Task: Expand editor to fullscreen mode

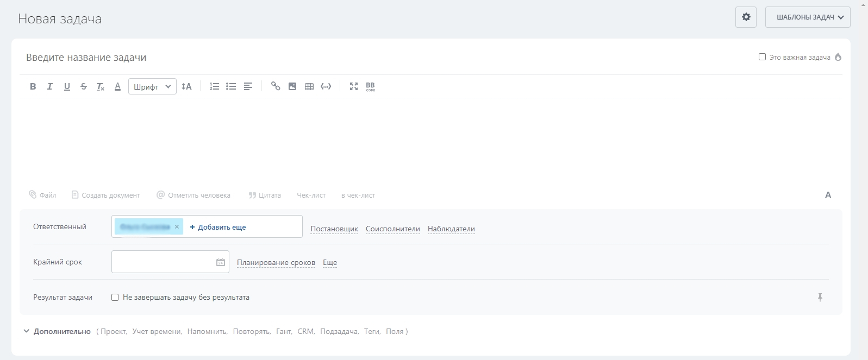Action: tap(354, 86)
